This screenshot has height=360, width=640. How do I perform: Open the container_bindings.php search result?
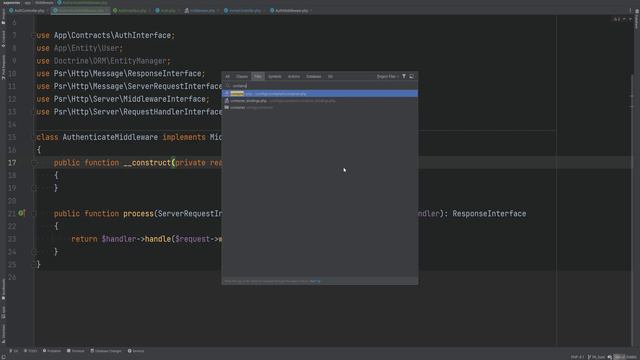tap(320, 101)
